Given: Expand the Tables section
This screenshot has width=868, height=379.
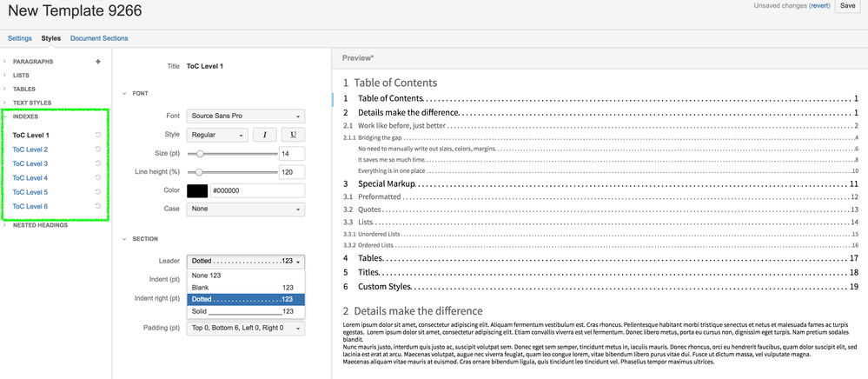Looking at the screenshot, I should click(x=5, y=90).
